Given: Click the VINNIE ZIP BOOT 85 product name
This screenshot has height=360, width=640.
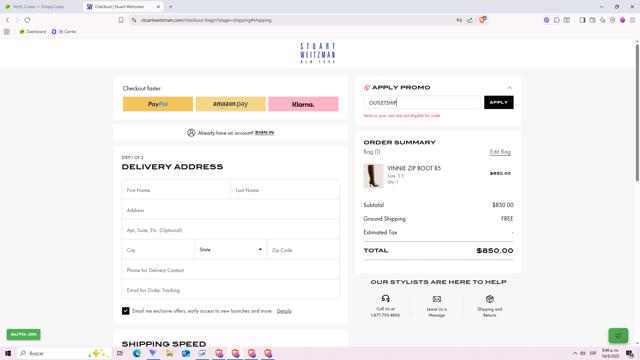Looking at the screenshot, I should tap(414, 168).
